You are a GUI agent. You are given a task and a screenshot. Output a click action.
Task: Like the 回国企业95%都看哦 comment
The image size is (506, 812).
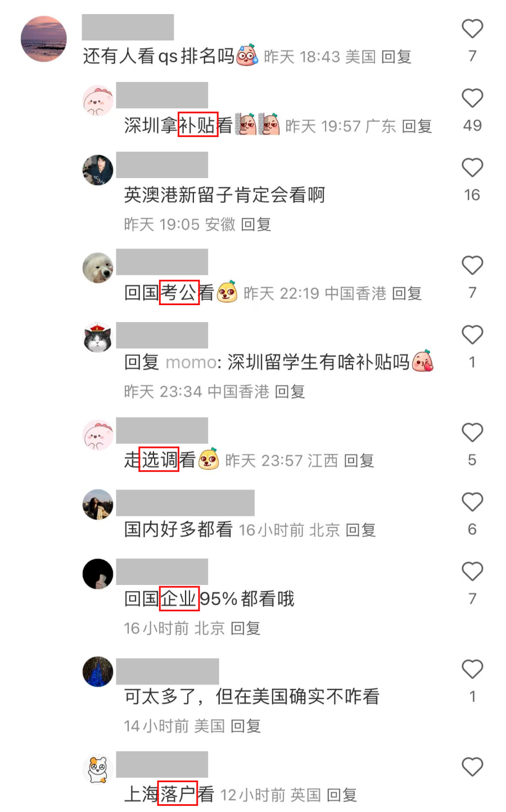[x=472, y=571]
